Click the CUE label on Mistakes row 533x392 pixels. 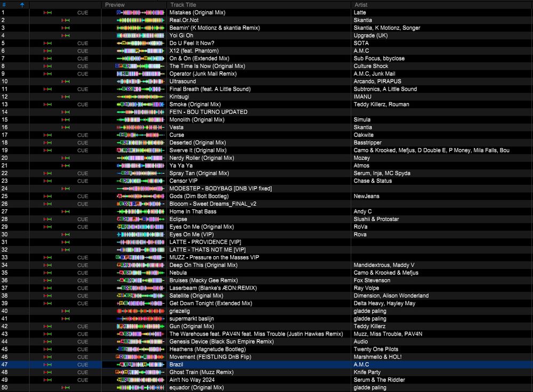[x=83, y=13]
